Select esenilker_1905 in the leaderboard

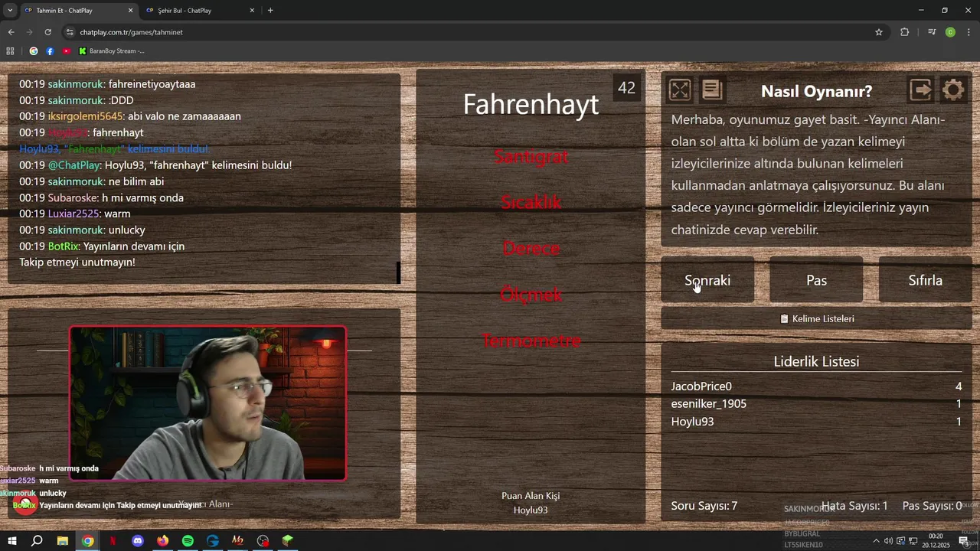[x=816, y=404]
